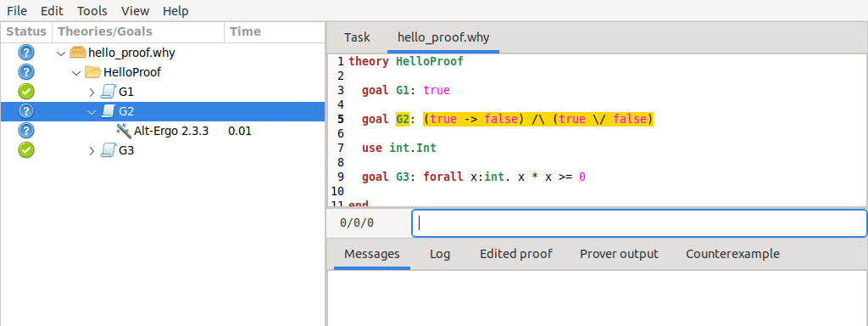Collapse the HelloProof theory node

tap(76, 73)
